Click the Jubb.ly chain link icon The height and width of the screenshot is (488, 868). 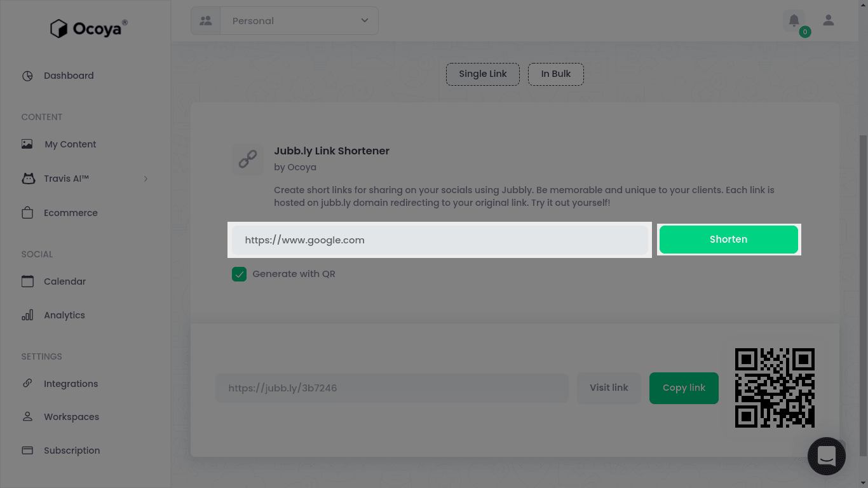[x=248, y=159]
